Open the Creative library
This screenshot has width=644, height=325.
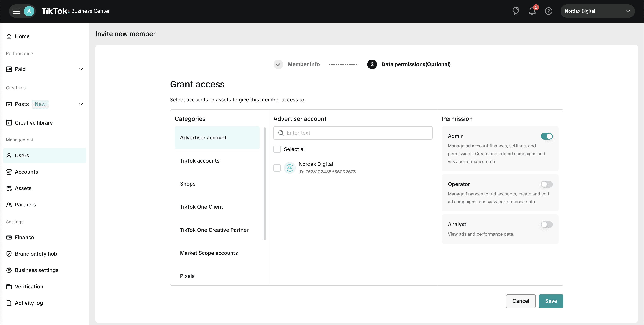(x=34, y=123)
